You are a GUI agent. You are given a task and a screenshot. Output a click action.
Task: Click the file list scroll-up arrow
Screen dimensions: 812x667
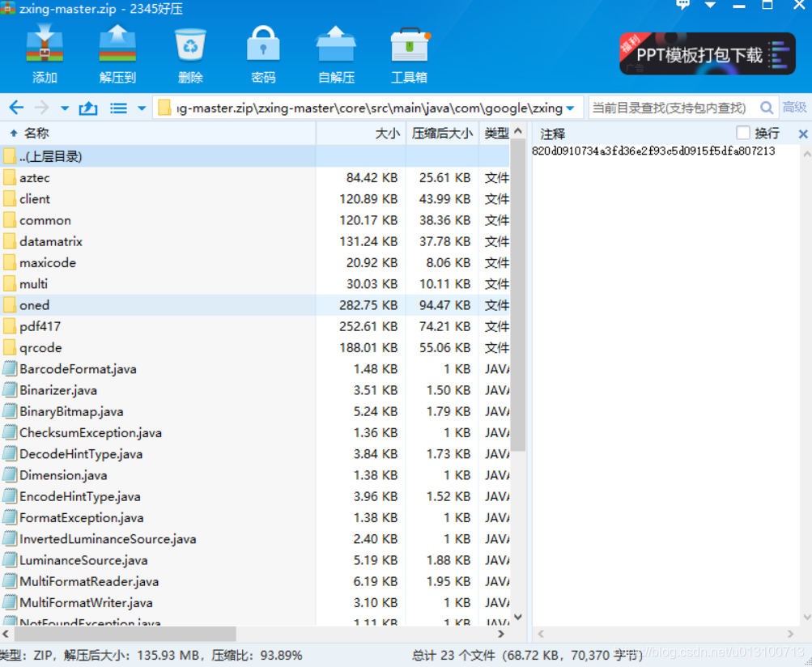tap(518, 131)
